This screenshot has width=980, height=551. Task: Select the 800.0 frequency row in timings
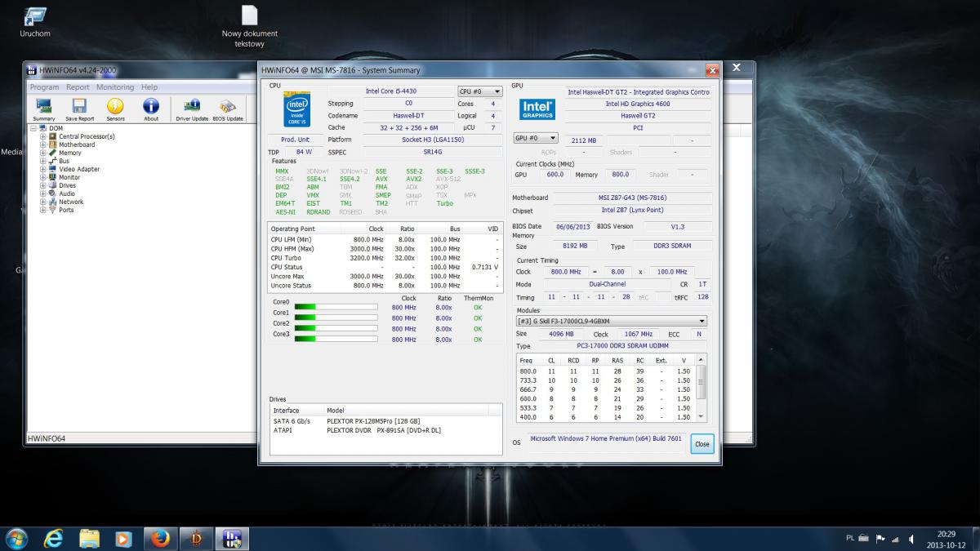pos(605,371)
